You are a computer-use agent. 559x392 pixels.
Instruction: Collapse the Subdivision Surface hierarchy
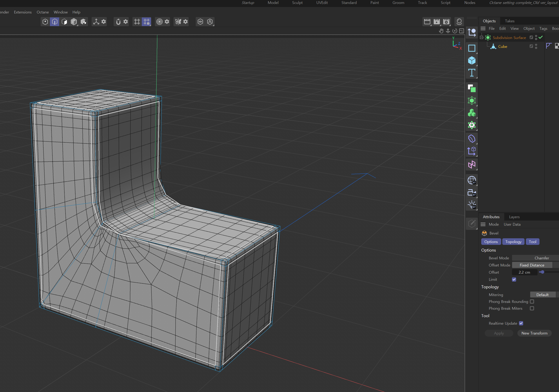pos(481,37)
